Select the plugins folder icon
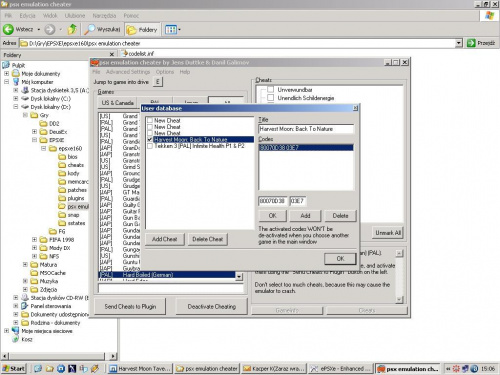Screen dimensions: 500x375 (62, 198)
